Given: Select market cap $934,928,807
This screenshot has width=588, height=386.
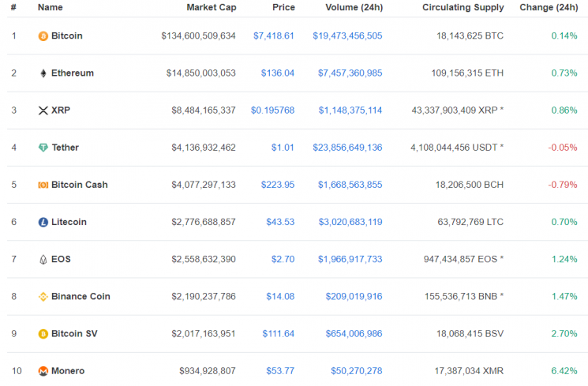Looking at the screenshot, I should pyautogui.click(x=208, y=371).
